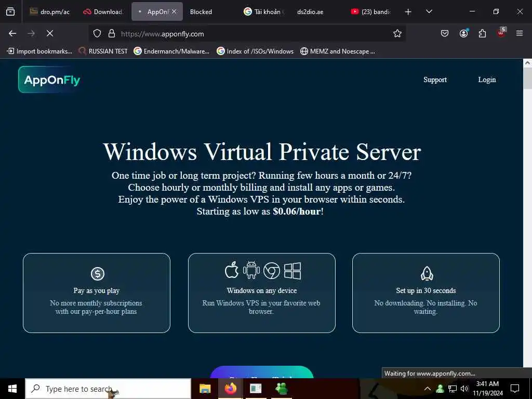Viewport: 532px width, 399px height.
Task: Click the Android robot icon
Action: tap(251, 270)
